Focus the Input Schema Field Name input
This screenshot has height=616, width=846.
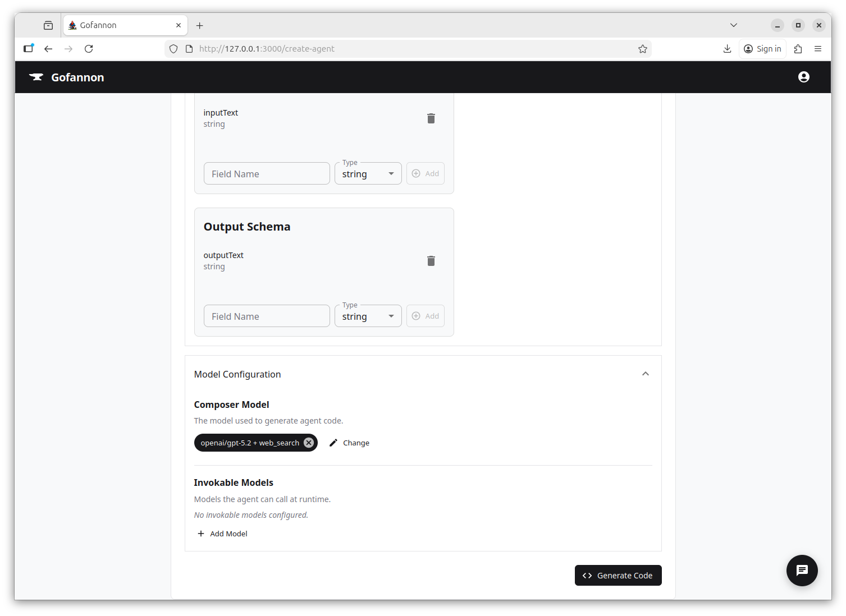(x=267, y=174)
